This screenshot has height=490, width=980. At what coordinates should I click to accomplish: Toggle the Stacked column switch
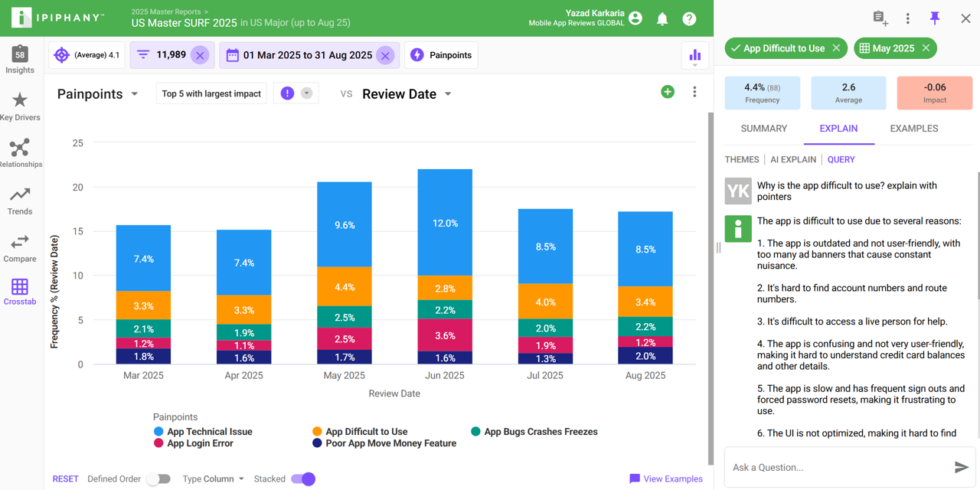(x=303, y=479)
